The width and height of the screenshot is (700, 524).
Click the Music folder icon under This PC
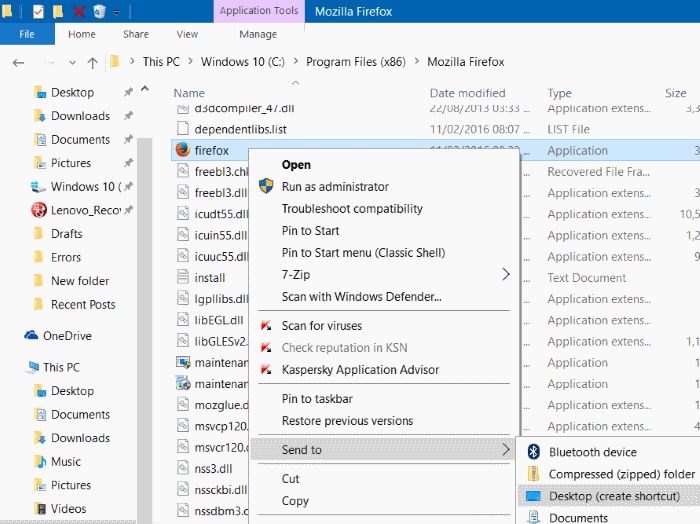pyautogui.click(x=40, y=461)
